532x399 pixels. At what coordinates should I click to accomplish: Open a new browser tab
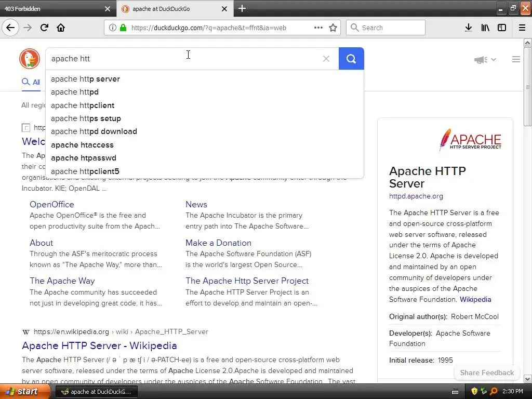click(242, 8)
